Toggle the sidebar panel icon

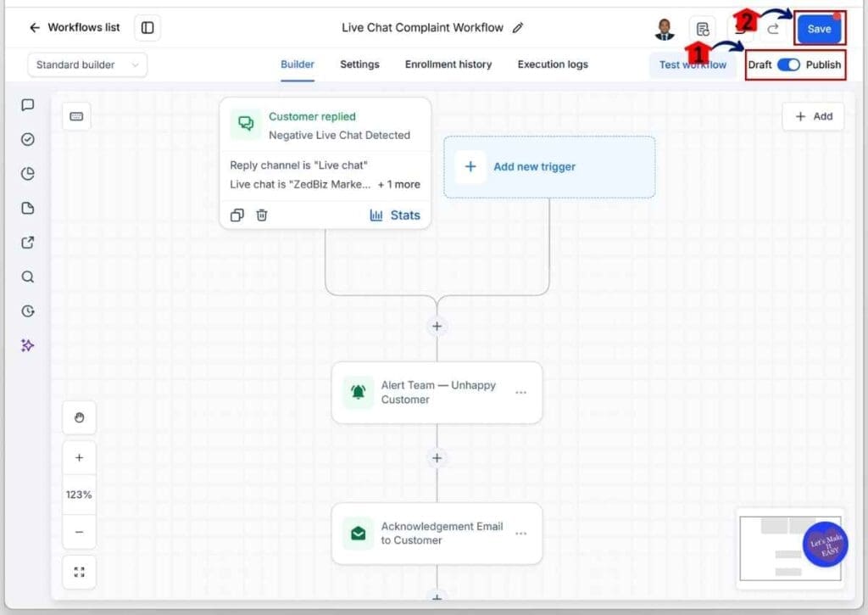pyautogui.click(x=147, y=28)
